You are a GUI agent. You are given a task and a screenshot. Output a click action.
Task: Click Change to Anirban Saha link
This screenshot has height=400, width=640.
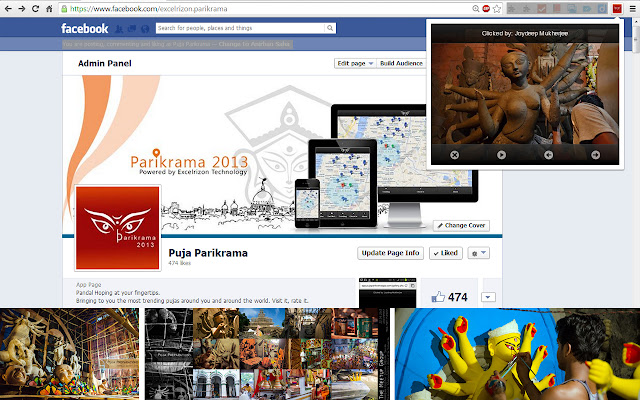(254, 44)
